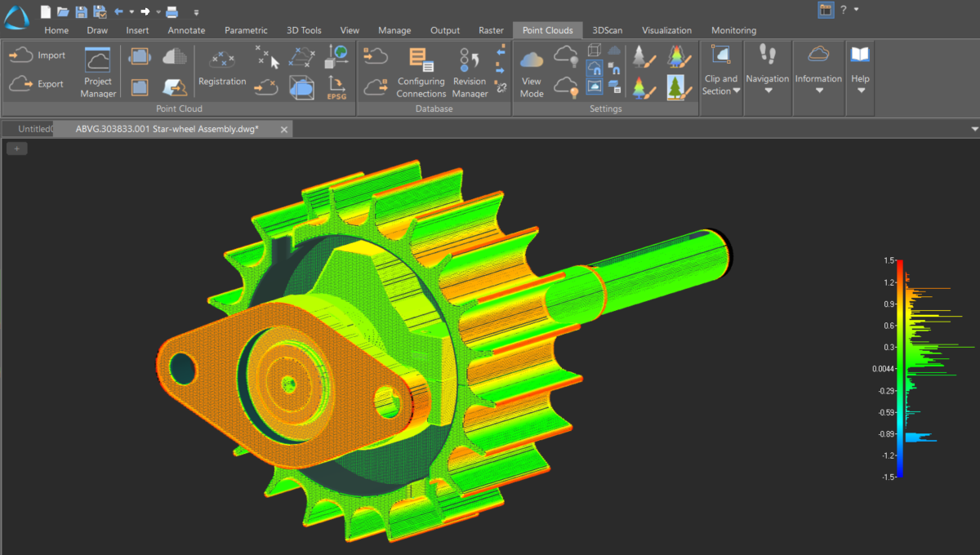The width and height of the screenshot is (980, 555).
Task: Toggle the workspace layout button beside help
Action: pyautogui.click(x=826, y=10)
